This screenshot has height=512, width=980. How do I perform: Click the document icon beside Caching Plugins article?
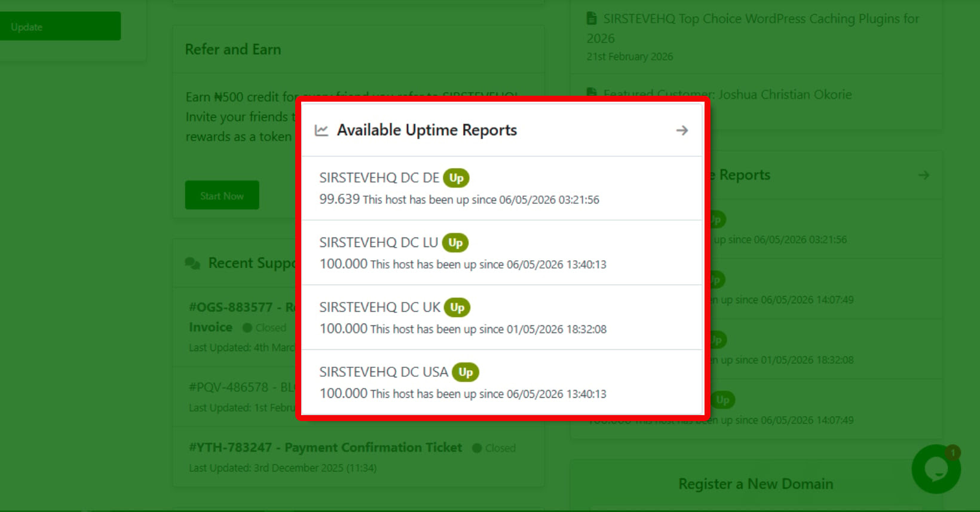592,19
